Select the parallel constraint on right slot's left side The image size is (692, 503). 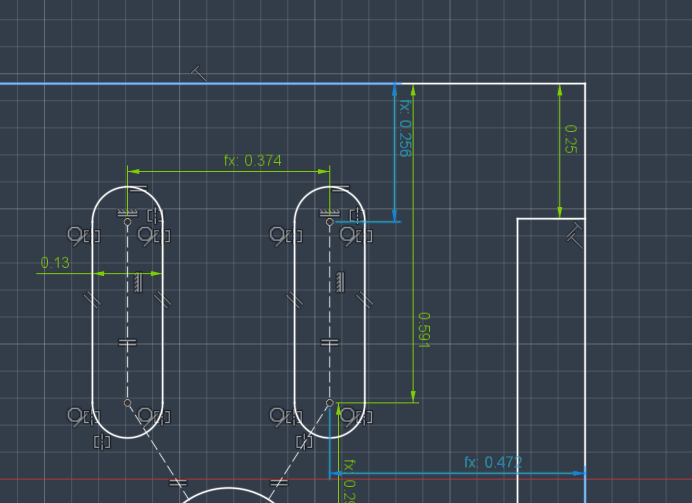point(295,300)
